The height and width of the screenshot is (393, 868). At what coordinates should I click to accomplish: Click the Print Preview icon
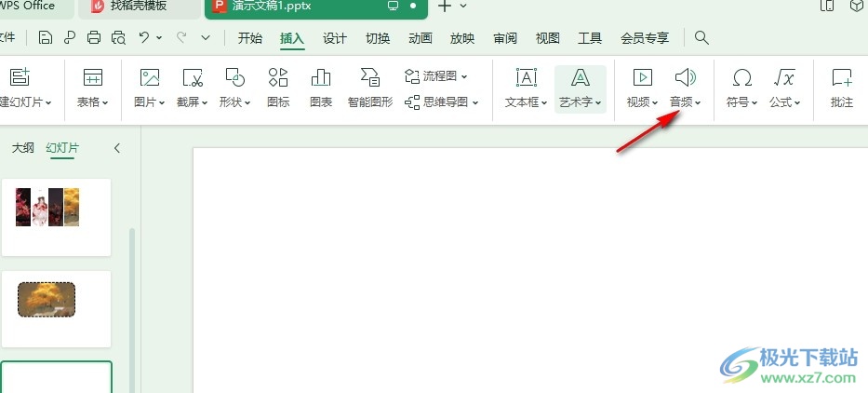click(x=118, y=37)
